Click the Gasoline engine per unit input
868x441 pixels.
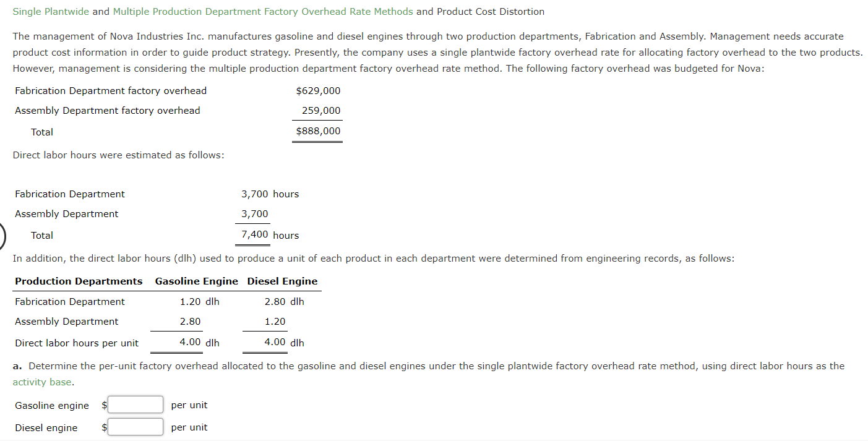(136, 405)
